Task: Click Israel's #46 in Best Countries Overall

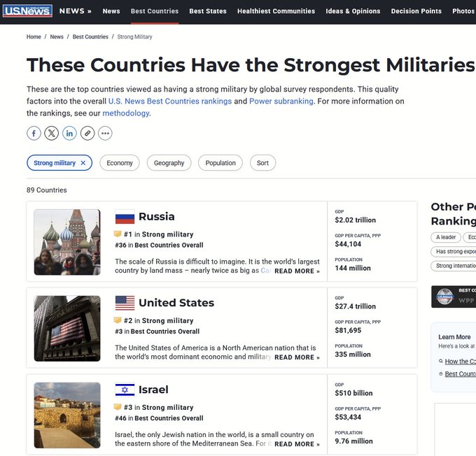Action: [x=159, y=418]
